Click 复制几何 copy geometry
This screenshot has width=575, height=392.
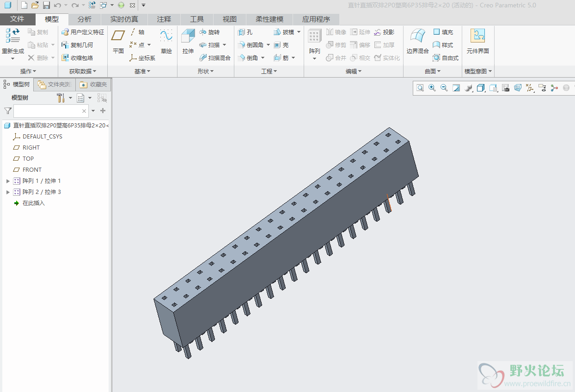click(78, 45)
